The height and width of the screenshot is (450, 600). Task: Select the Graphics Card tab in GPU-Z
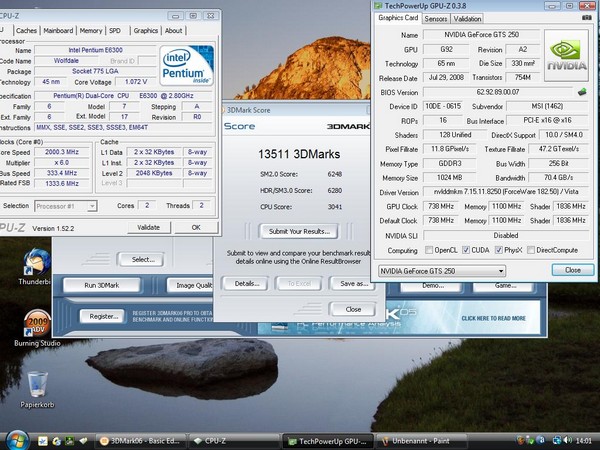[398, 18]
